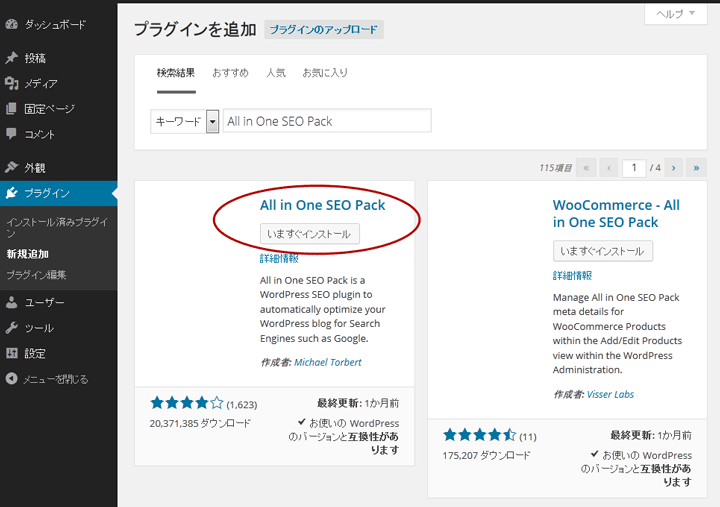
Task: Click the Comments speech bubble icon
Action: (x=11, y=134)
